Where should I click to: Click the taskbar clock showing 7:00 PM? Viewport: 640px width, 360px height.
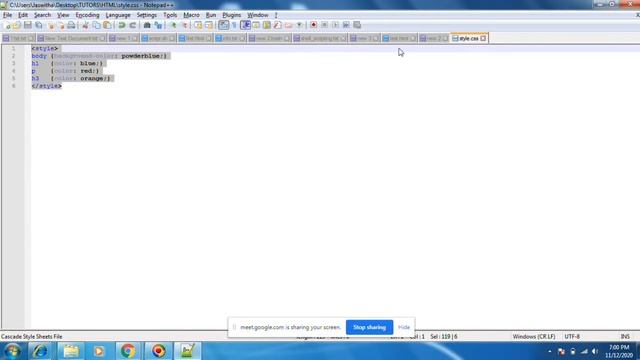[619, 351]
